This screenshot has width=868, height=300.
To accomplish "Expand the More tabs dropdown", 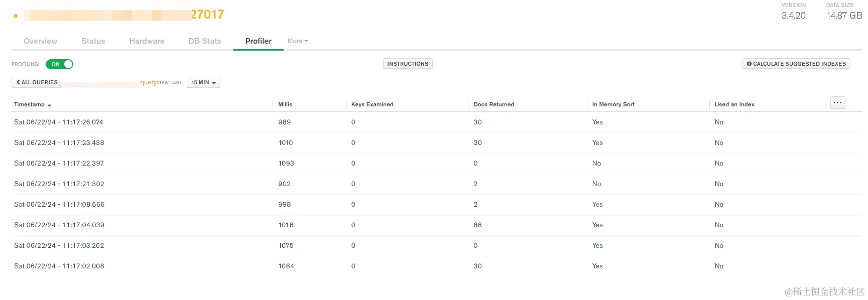I will 298,41.
